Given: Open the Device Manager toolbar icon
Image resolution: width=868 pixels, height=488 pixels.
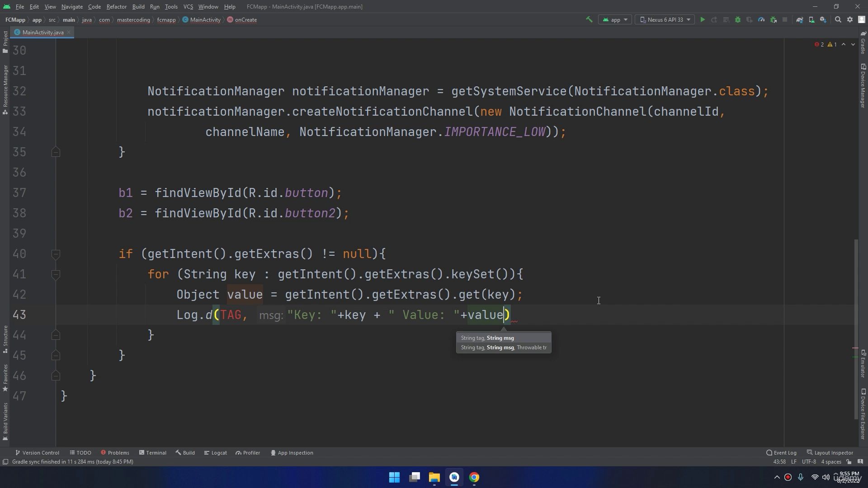Looking at the screenshot, I should tap(811, 20).
